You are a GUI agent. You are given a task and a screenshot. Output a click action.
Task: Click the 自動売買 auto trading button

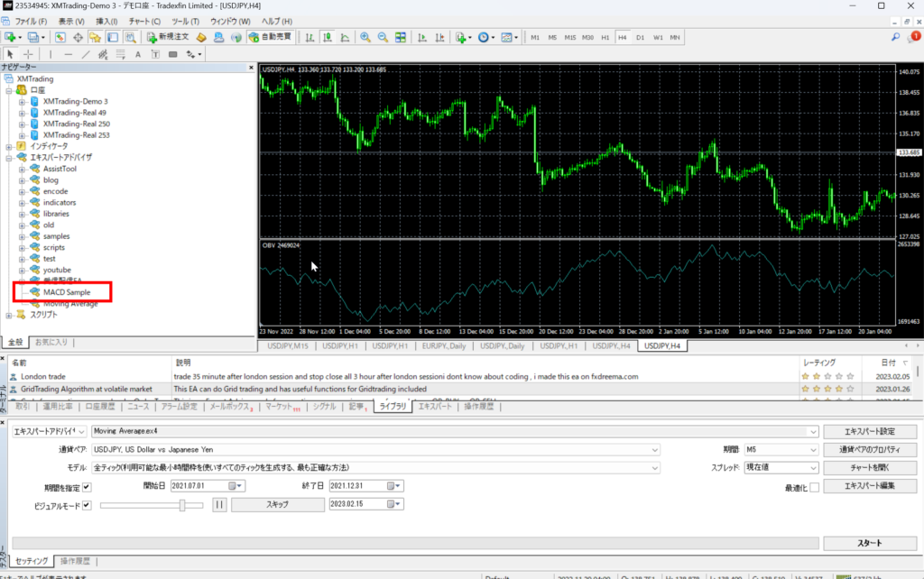(271, 37)
